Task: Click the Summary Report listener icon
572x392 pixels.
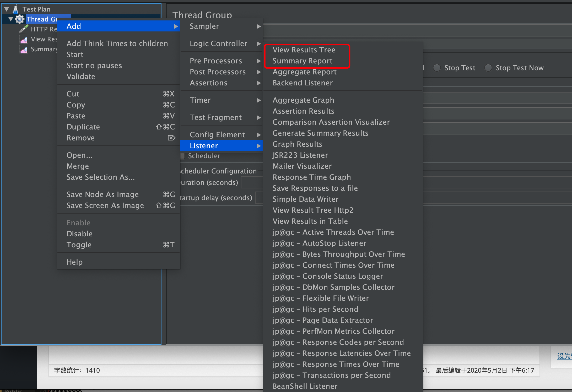Action: click(x=24, y=50)
